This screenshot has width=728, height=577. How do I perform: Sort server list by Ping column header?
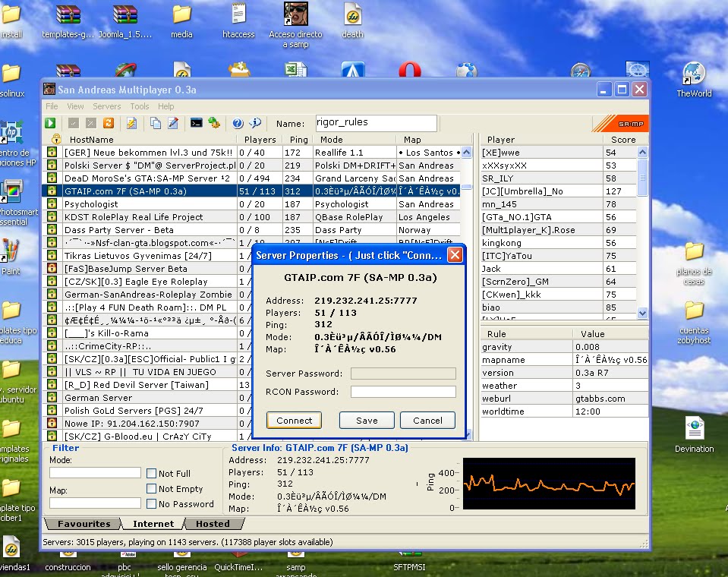point(298,140)
